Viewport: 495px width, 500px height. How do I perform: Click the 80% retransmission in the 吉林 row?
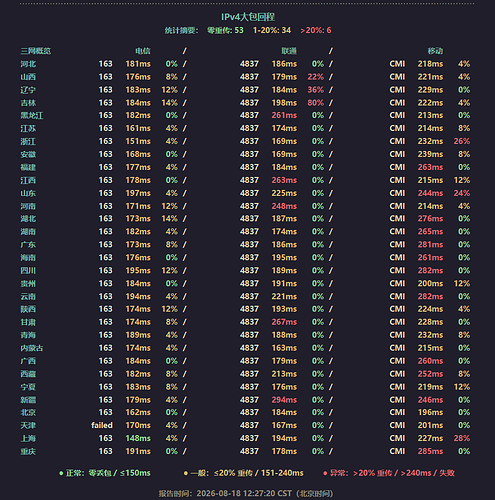coord(315,103)
